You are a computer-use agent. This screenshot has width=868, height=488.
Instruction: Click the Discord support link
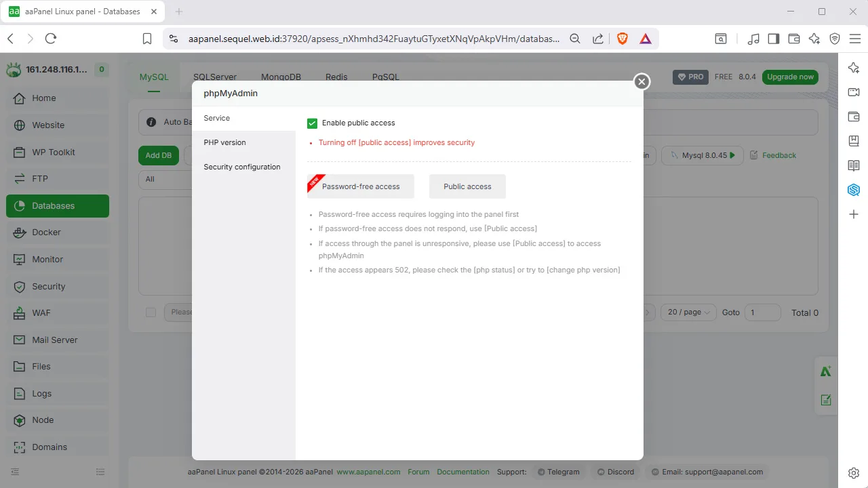click(x=616, y=472)
